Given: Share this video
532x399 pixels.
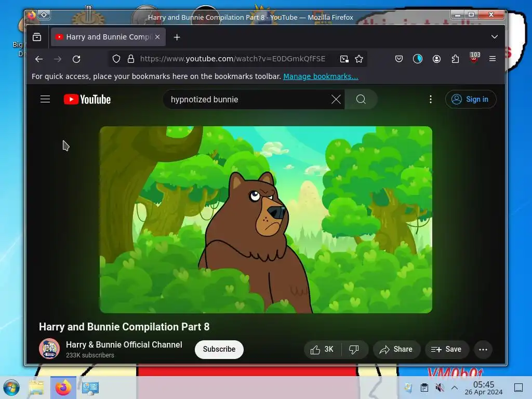Looking at the screenshot, I should coord(396,350).
